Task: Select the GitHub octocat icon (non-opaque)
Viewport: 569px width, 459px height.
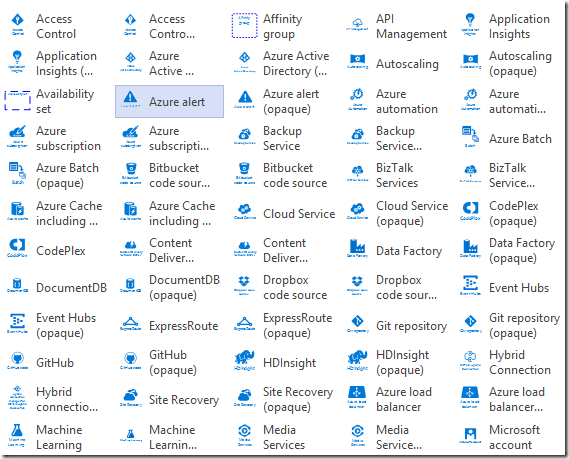Action: pos(17,361)
